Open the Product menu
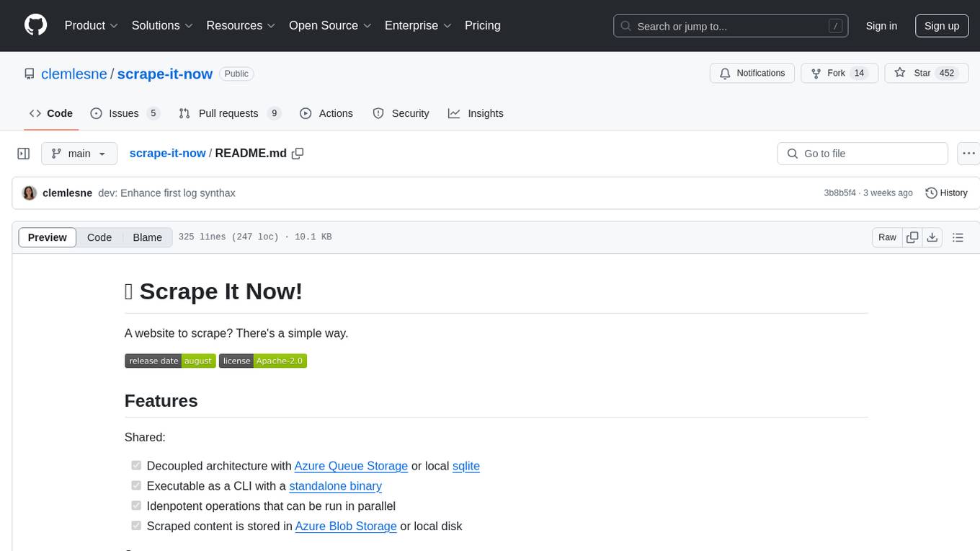Screen dimensions: 980x551 (x=92, y=25)
